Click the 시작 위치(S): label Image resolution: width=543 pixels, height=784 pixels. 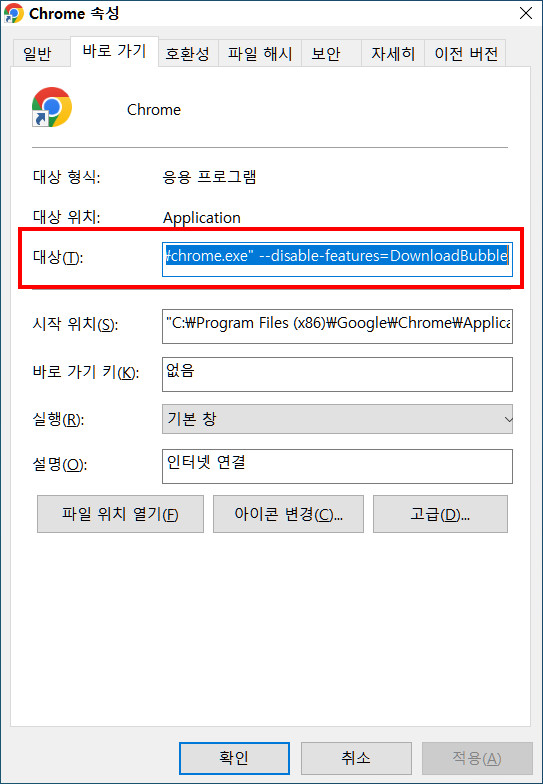pyautogui.click(x=75, y=324)
